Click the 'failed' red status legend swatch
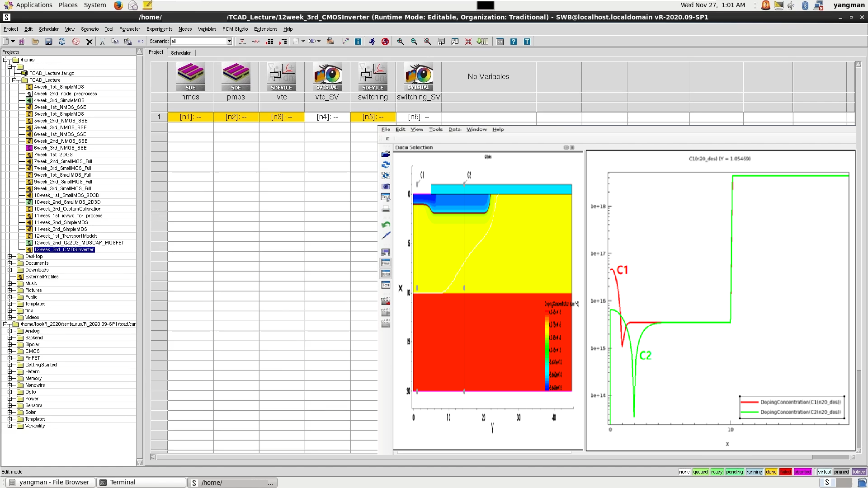Image resolution: width=868 pixels, height=488 pixels. pos(785,472)
